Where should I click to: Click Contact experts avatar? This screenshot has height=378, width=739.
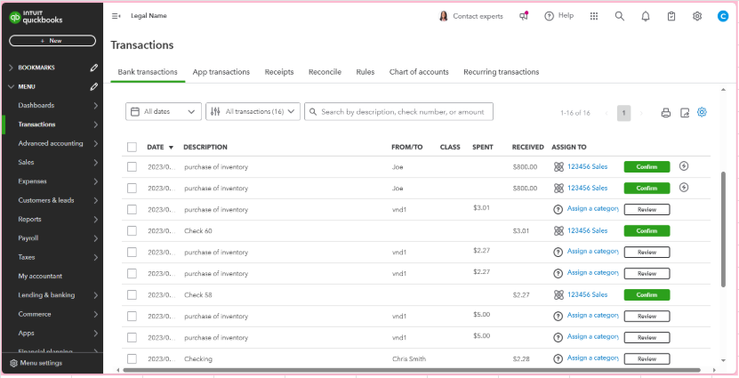[443, 16]
